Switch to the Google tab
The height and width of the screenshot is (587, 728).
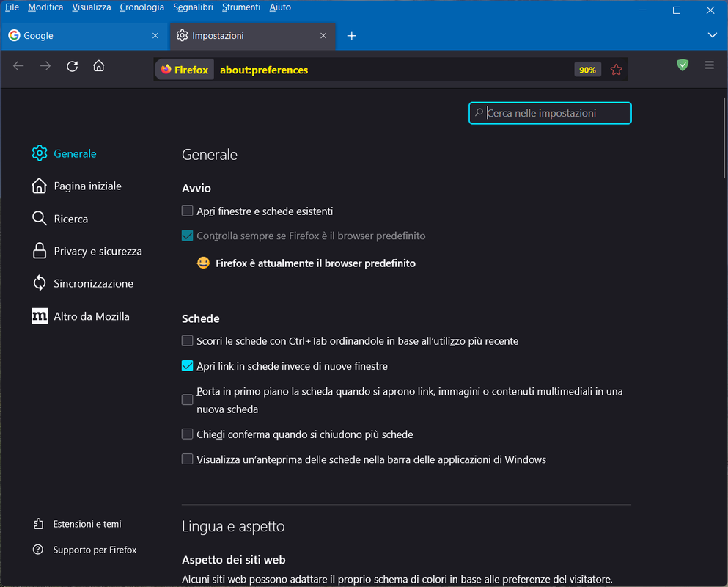(84, 36)
